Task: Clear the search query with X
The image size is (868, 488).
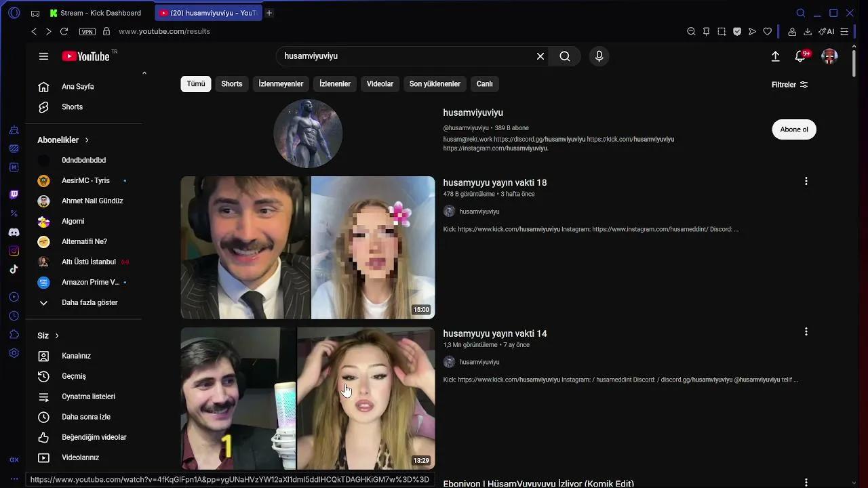Action: 540,56
